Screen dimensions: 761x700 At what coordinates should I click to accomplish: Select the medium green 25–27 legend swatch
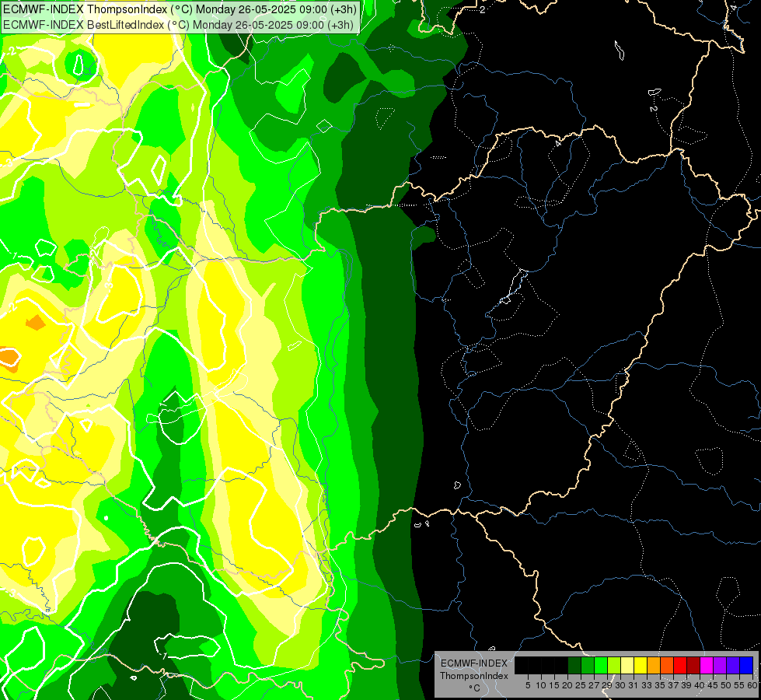[588, 665]
